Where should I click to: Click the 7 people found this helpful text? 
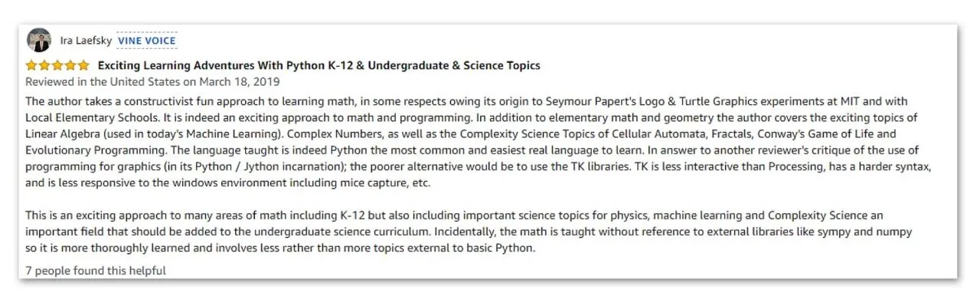96,271
